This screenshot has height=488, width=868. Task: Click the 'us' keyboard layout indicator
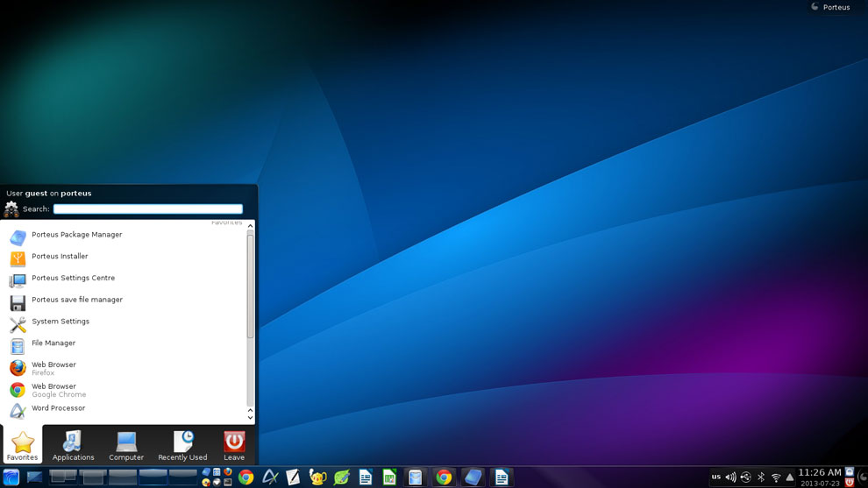715,477
